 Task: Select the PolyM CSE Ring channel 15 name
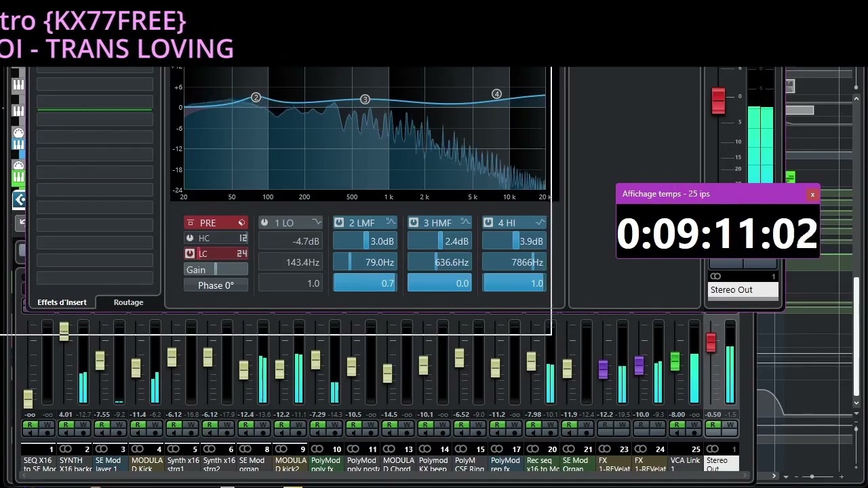point(470,464)
